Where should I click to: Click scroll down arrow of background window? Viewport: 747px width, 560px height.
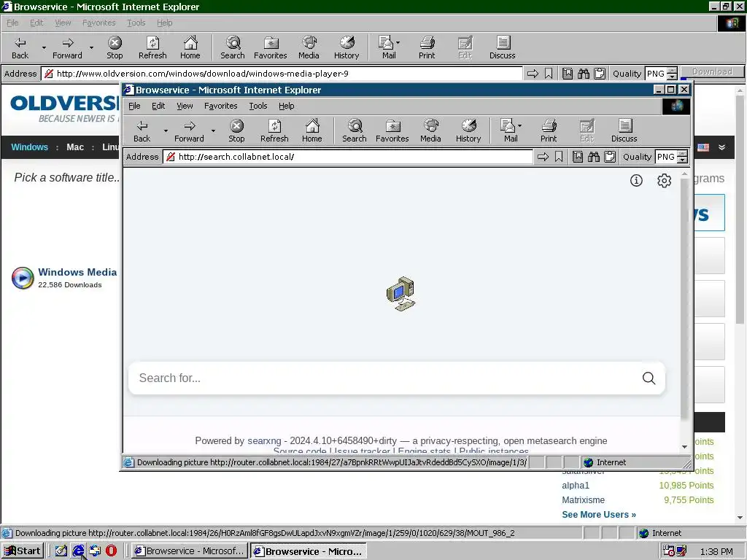[x=740, y=518]
